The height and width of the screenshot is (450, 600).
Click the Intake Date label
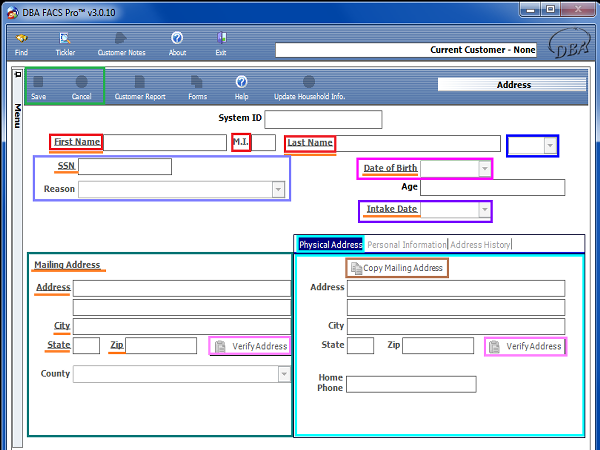tap(392, 209)
